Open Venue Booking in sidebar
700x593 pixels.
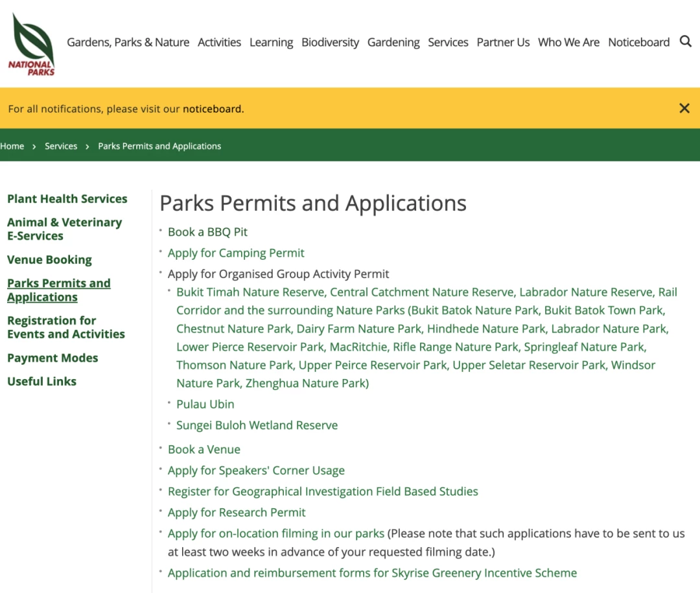coord(49,259)
